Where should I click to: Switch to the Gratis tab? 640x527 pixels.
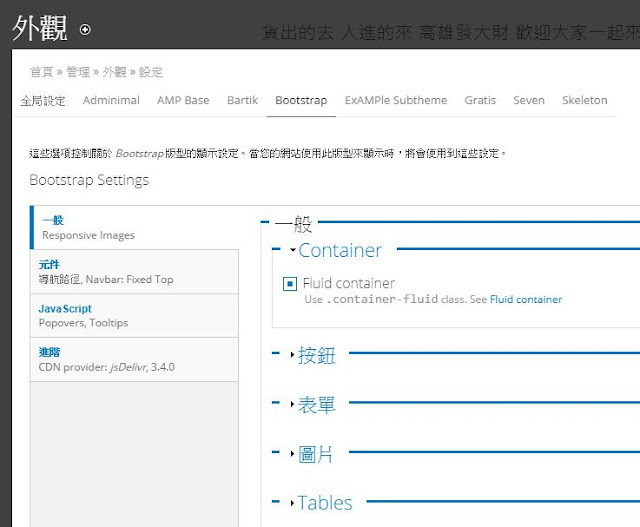coord(480,100)
